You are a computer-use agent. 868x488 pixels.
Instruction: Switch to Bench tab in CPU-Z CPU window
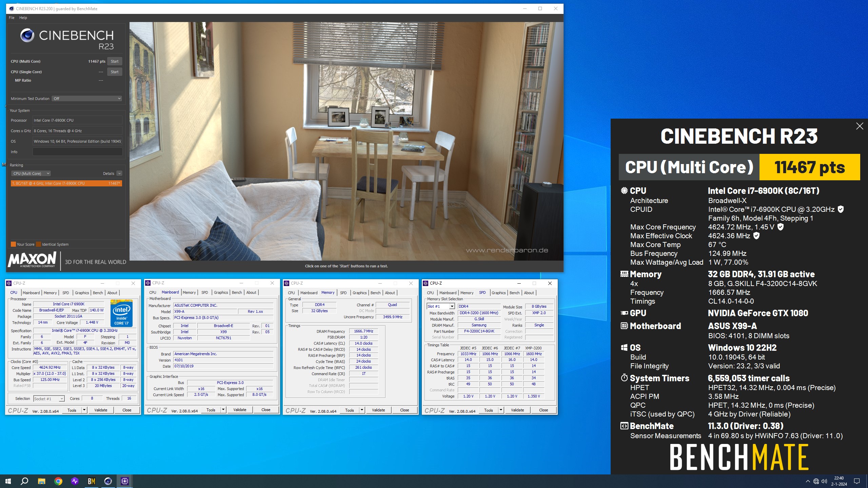[98, 293]
